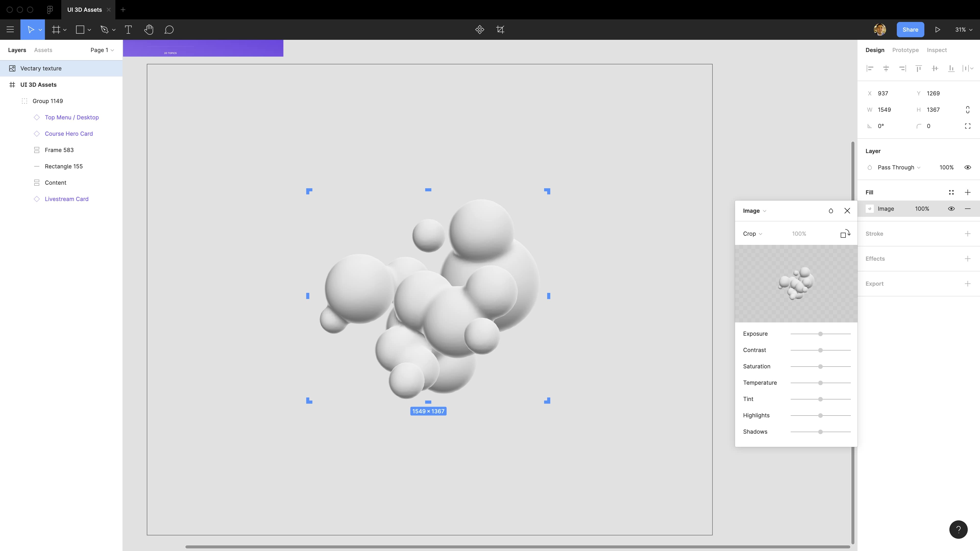Screen dimensions: 980x551
Task: Toggle visibility of the layer blend mode row
Action: (x=968, y=167)
